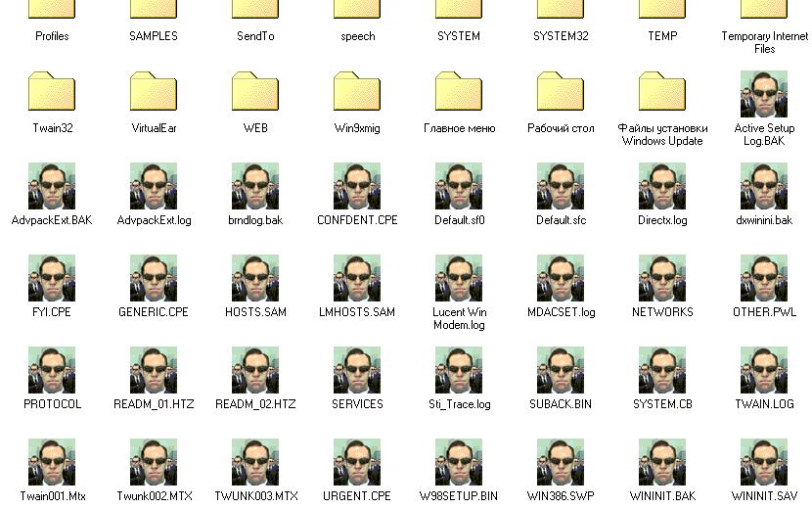Select the WININIT.SAV file icon
The height and width of the screenshot is (509, 812).
tap(764, 462)
